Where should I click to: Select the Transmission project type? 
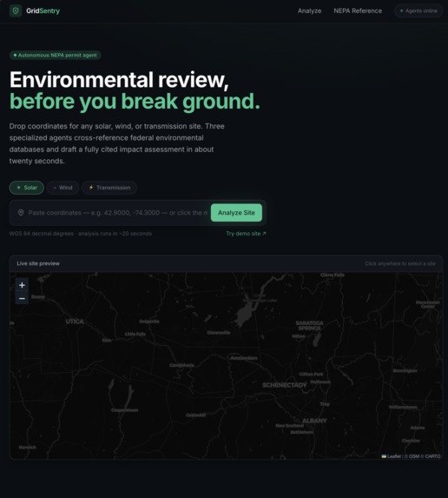pos(109,188)
